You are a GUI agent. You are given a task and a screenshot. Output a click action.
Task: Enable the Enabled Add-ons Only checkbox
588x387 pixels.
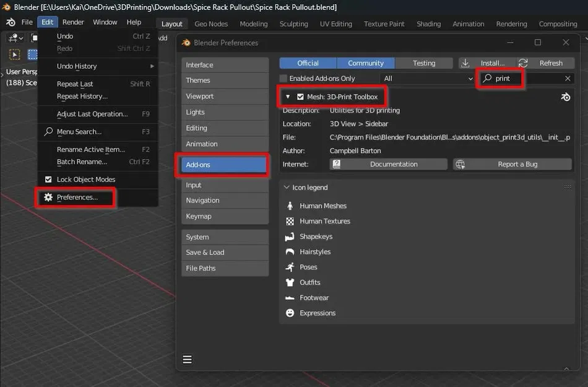pyautogui.click(x=283, y=79)
